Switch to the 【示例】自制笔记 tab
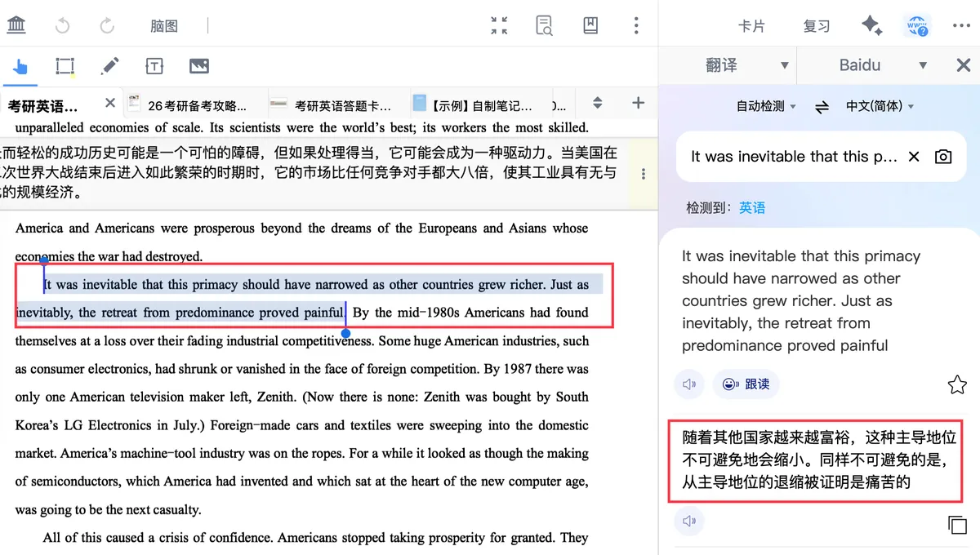Viewport: 980px width, 555px height. [482, 106]
